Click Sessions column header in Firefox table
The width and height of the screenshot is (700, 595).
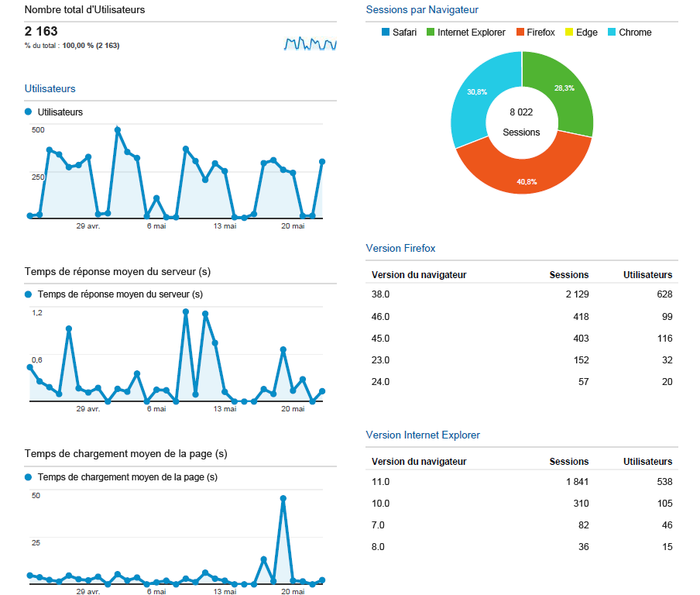[x=568, y=275]
